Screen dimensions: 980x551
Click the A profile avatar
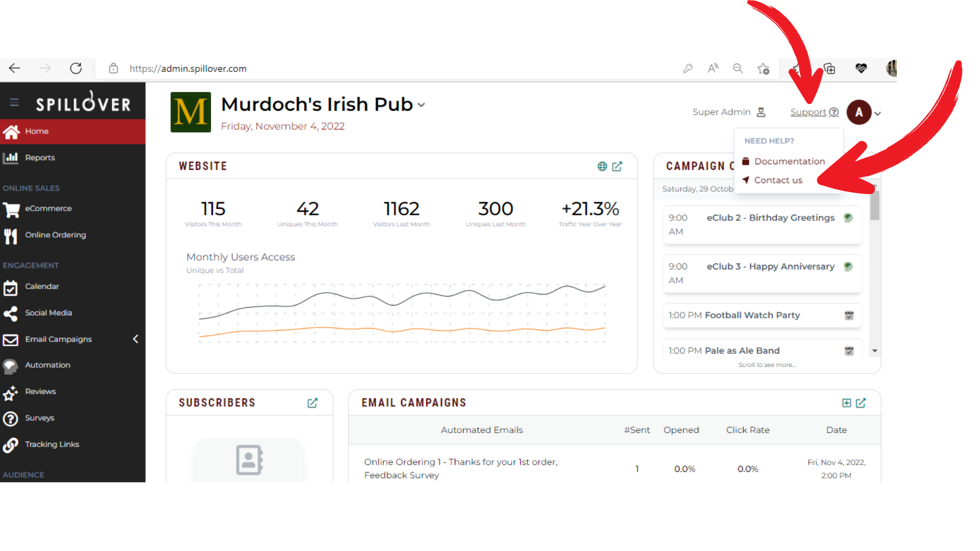(859, 112)
